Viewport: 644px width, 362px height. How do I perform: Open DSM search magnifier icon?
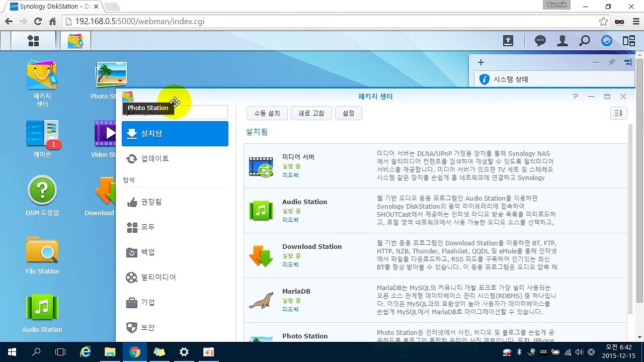(585, 41)
